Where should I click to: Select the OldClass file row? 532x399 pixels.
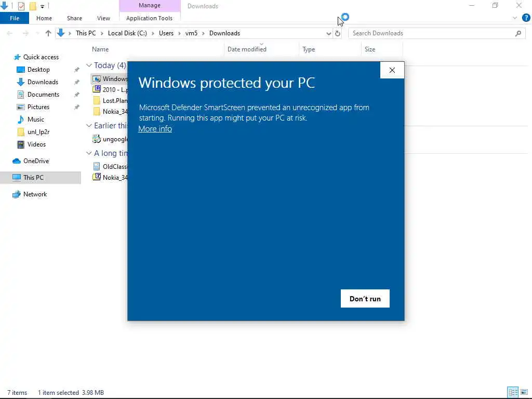110,167
